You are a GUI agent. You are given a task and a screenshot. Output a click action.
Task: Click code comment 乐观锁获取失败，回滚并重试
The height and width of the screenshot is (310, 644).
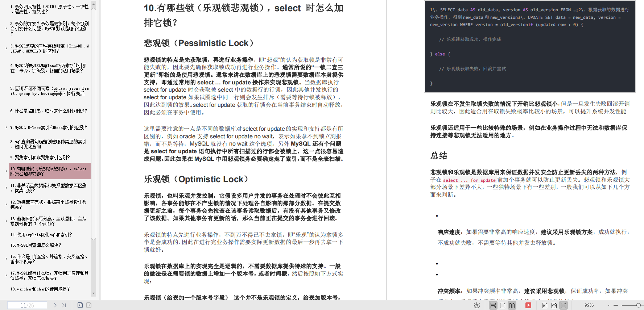click(472, 69)
